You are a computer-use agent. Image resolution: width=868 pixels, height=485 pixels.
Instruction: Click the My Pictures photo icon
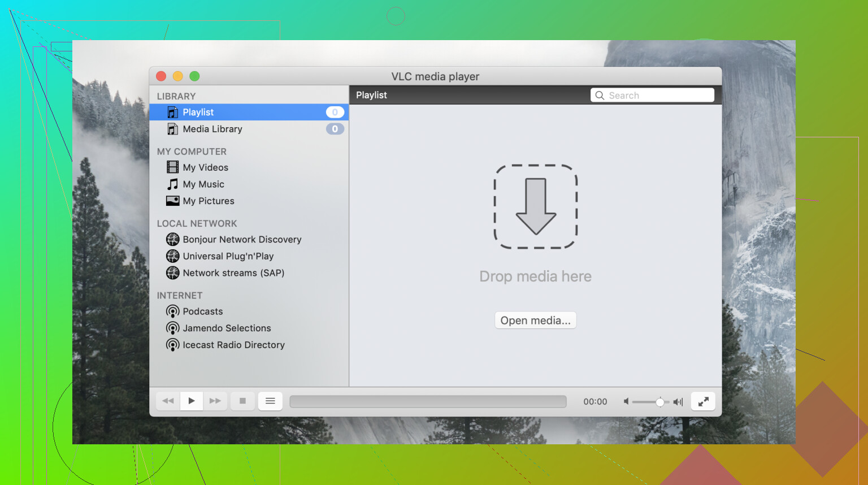(x=173, y=201)
